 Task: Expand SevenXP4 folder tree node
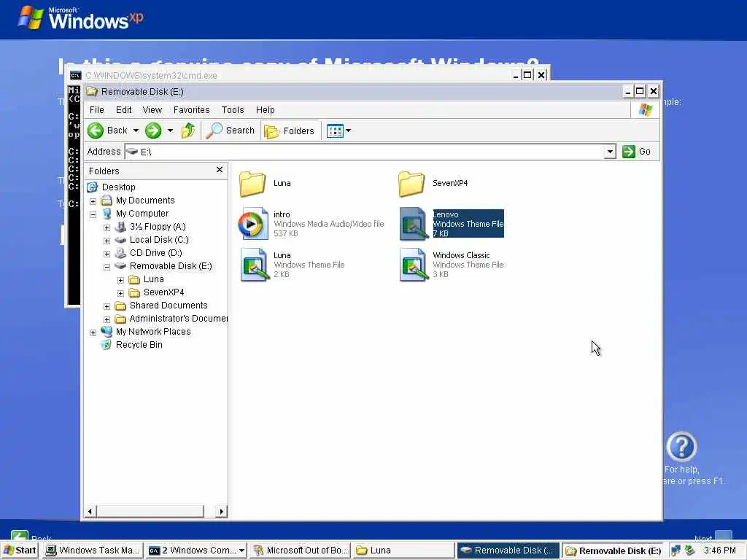[x=120, y=293]
